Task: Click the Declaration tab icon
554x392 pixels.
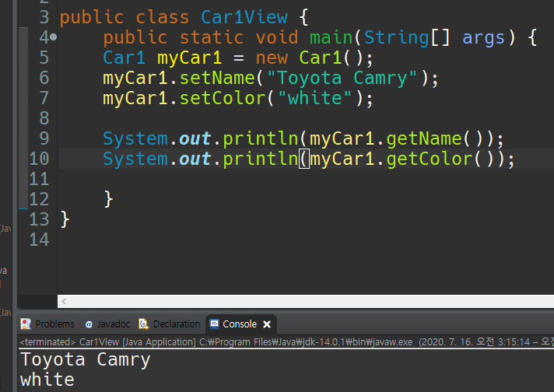Action: pyautogui.click(x=143, y=324)
